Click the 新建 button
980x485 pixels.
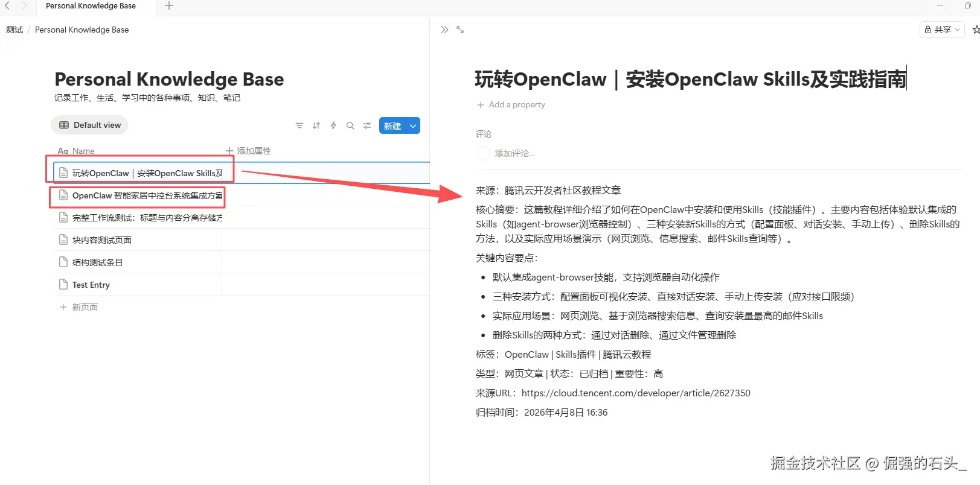(x=392, y=125)
